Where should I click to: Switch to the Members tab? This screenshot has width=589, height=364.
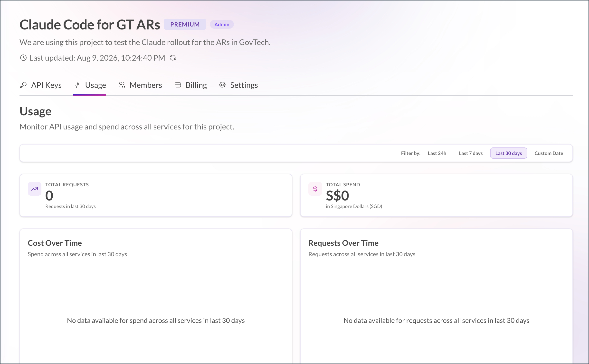140,85
